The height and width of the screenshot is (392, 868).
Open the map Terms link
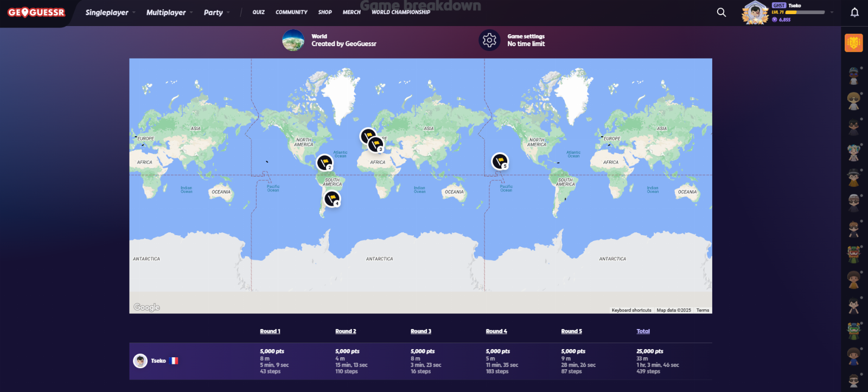click(x=703, y=310)
